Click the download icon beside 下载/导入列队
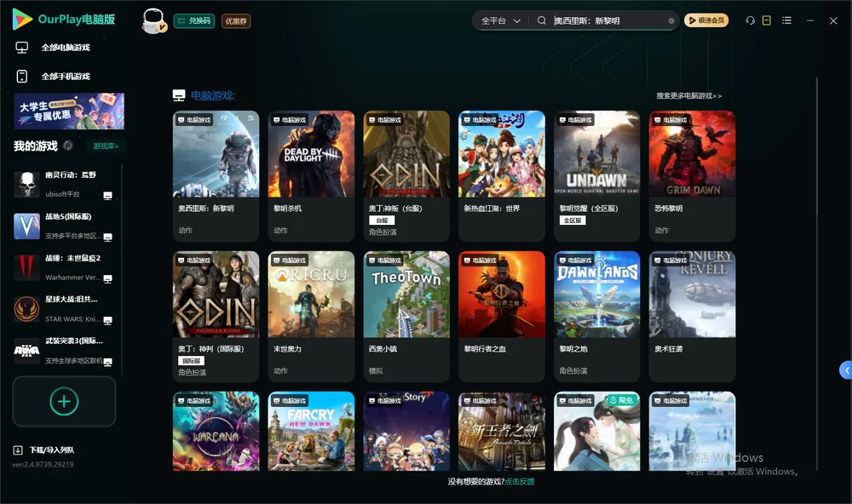The image size is (852, 504). click(x=18, y=450)
